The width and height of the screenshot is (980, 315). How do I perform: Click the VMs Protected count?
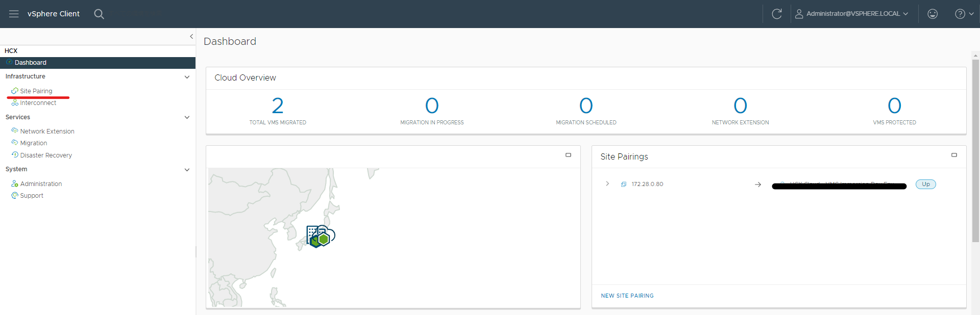[894, 106]
